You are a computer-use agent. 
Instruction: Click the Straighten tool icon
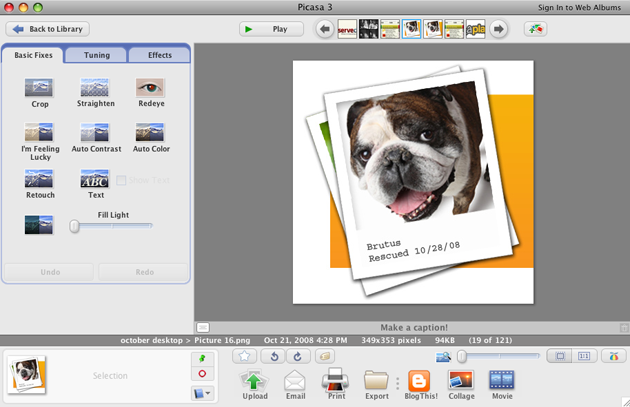pos(95,88)
